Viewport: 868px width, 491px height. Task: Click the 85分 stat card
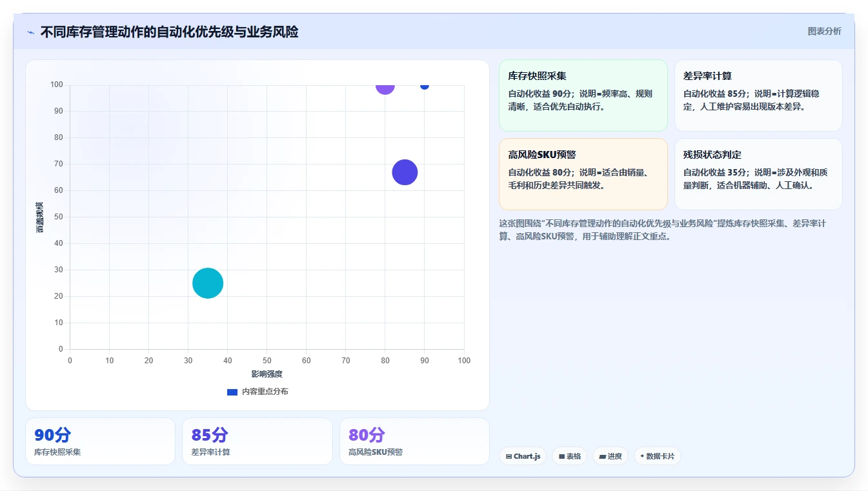(257, 441)
